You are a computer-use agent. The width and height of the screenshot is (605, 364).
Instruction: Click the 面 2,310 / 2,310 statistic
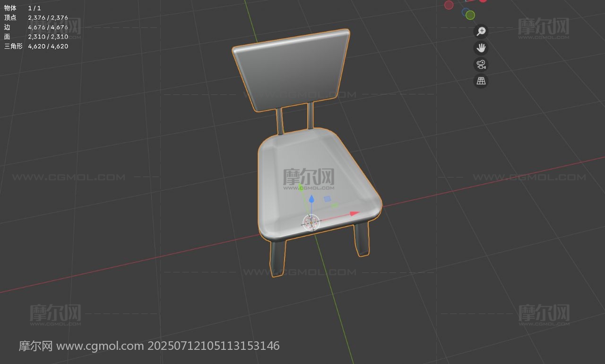[x=36, y=36]
